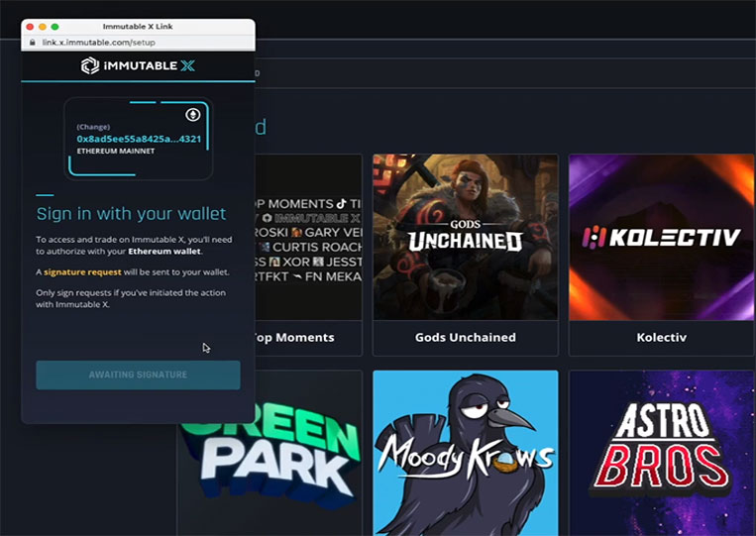Viewport: 756px width, 536px height.
Task: Open the Kolectiv collection thumbnail
Action: [x=662, y=237]
